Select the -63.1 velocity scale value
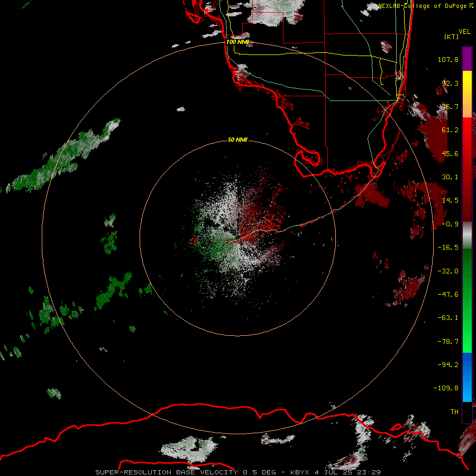Image resolution: width=476 pixels, height=476 pixels. pyautogui.click(x=448, y=318)
